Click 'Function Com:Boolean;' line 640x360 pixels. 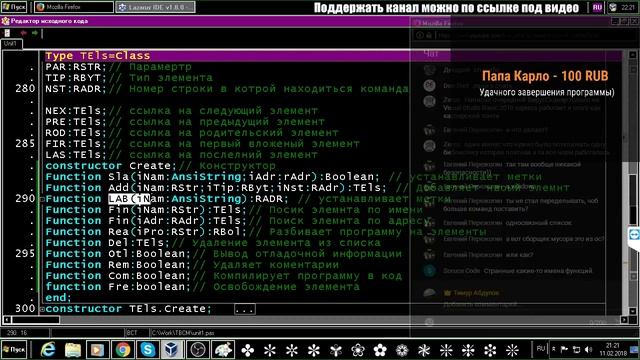pyautogui.click(x=118, y=276)
